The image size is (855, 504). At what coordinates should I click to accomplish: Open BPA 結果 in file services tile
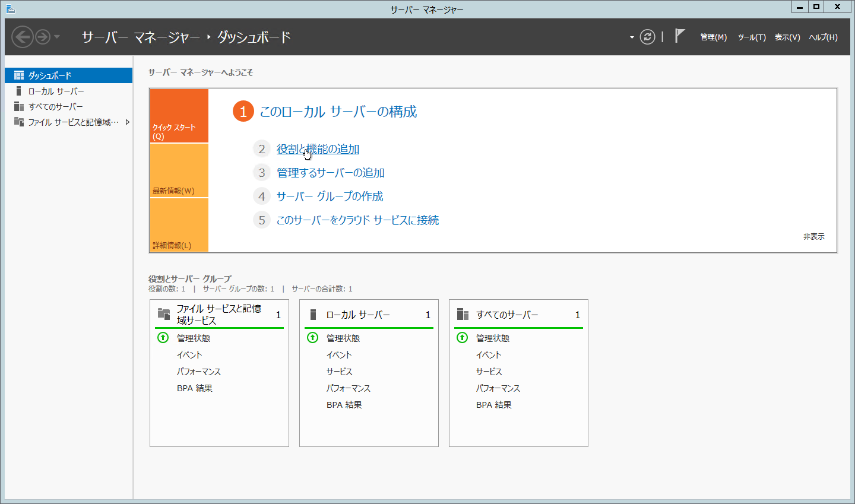(195, 388)
